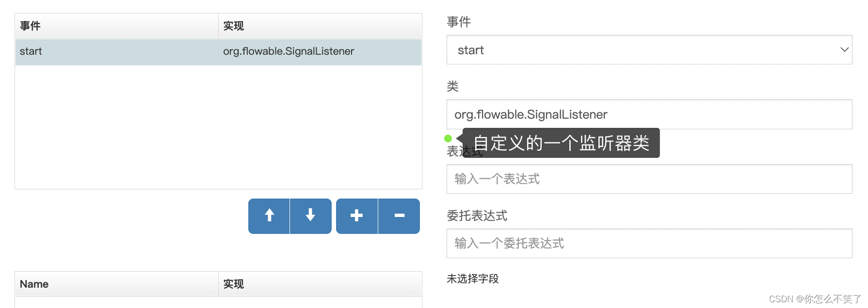Click the green dot beside the tooltip

point(448,139)
